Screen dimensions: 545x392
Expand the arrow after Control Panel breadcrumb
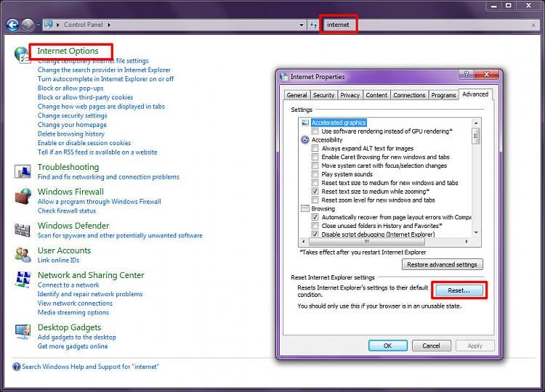[x=109, y=25]
